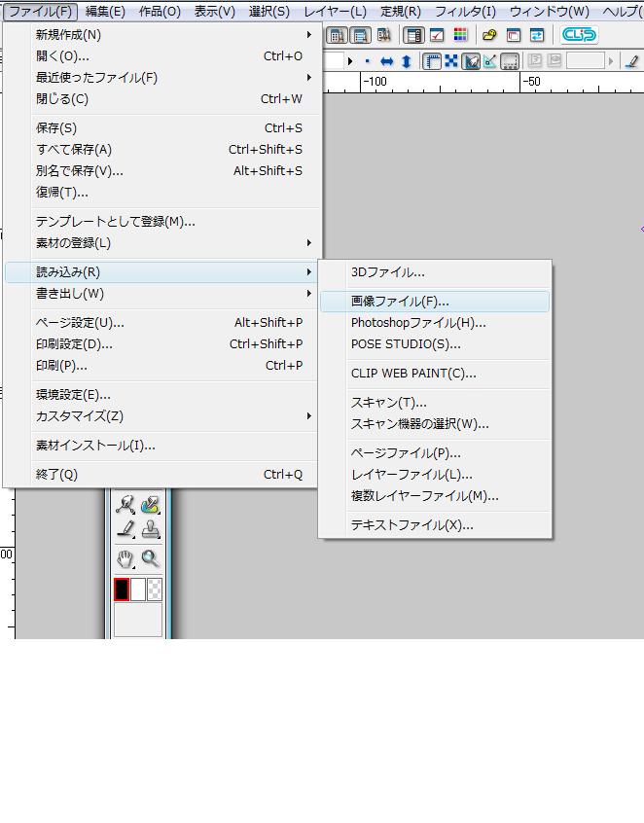644x823 pixels.
Task: Toggle the ruler display corner button
Action: (x=432, y=61)
